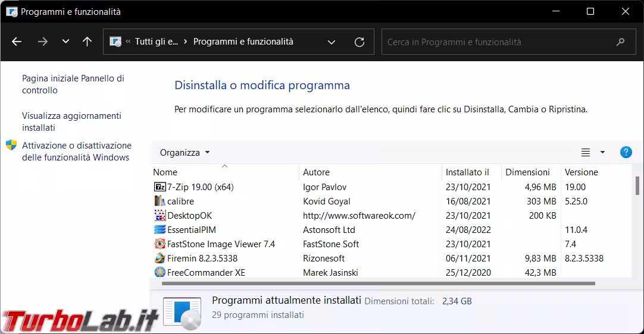Select the calibre books icon
This screenshot has height=334, width=644.
pyautogui.click(x=160, y=201)
